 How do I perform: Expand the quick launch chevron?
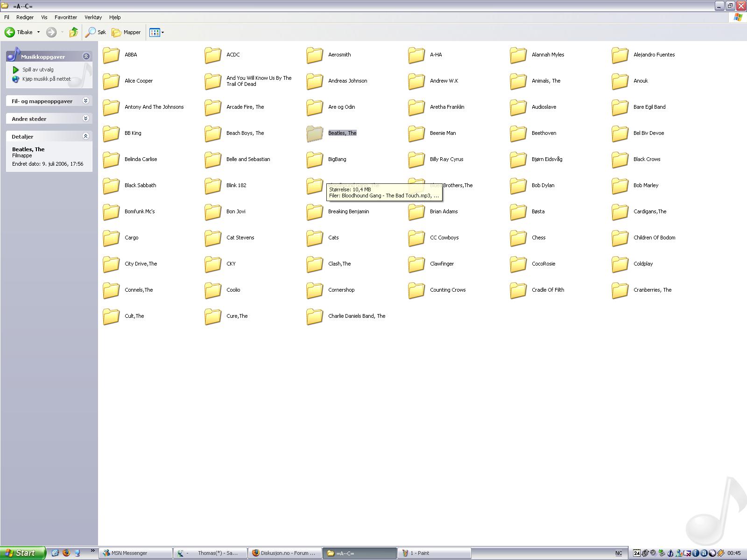[92, 551]
